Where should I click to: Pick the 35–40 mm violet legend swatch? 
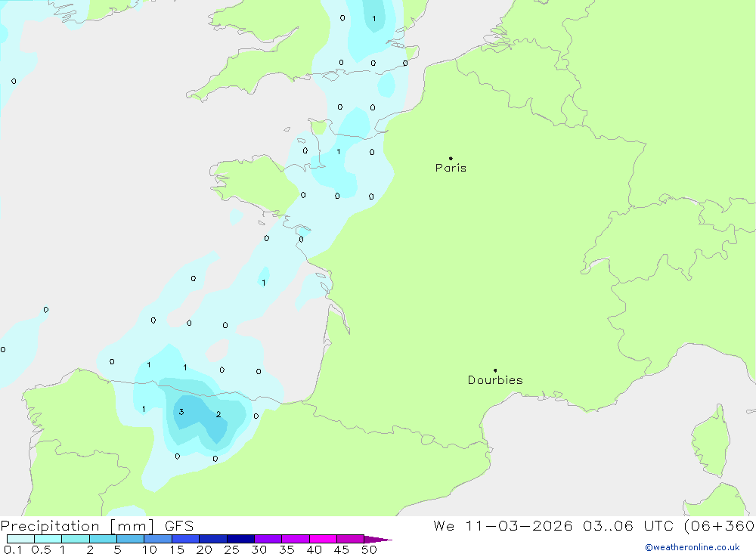click(x=295, y=539)
